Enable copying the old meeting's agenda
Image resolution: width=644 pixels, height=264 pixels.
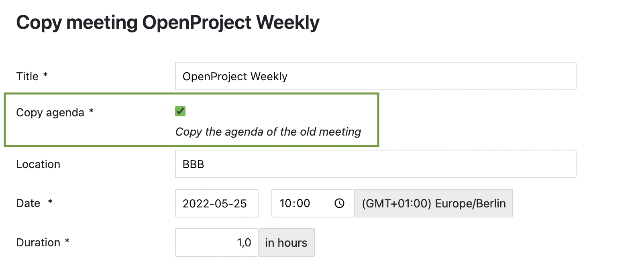tap(181, 112)
